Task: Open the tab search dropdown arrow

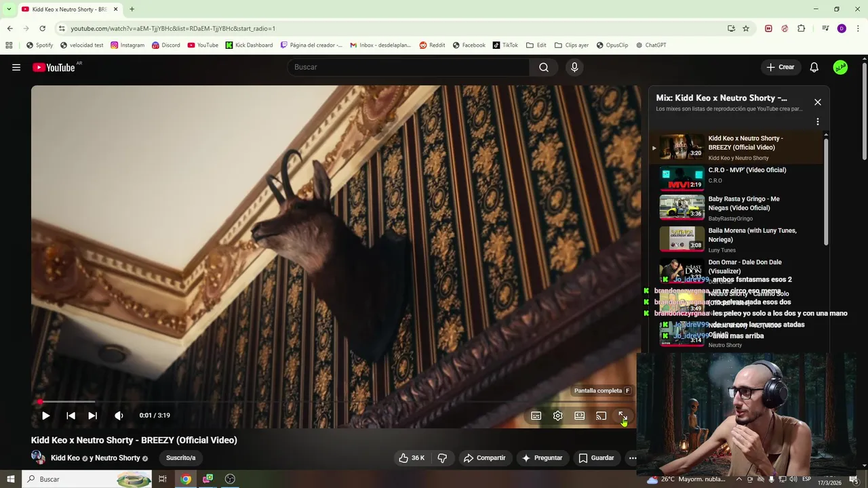Action: tap(9, 9)
